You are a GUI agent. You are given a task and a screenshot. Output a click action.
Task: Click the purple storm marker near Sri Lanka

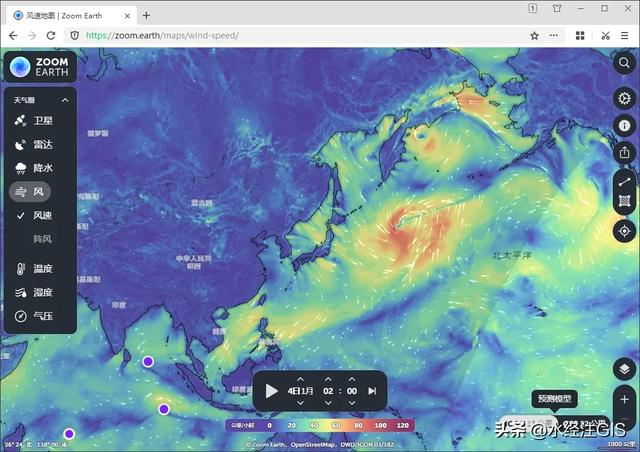pyautogui.click(x=148, y=361)
